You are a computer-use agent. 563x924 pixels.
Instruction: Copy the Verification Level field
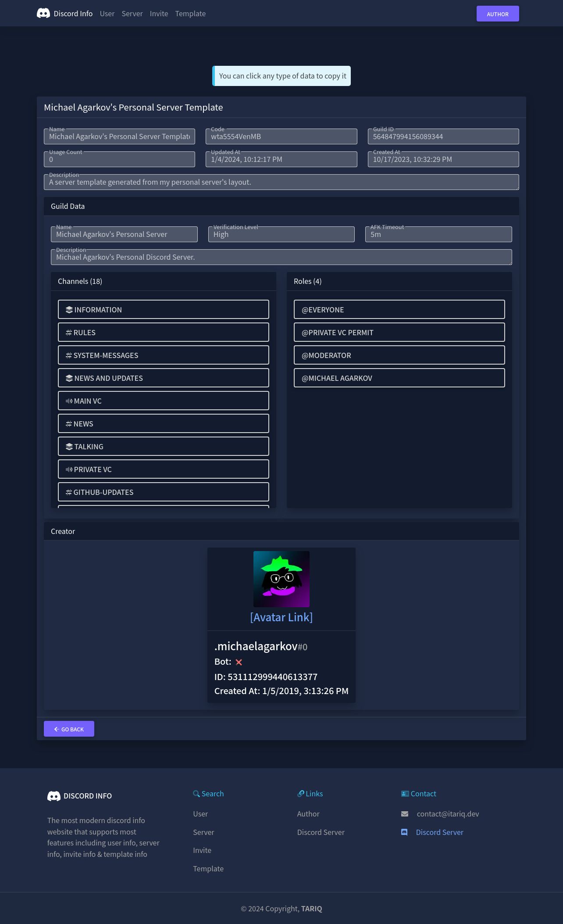(281, 234)
